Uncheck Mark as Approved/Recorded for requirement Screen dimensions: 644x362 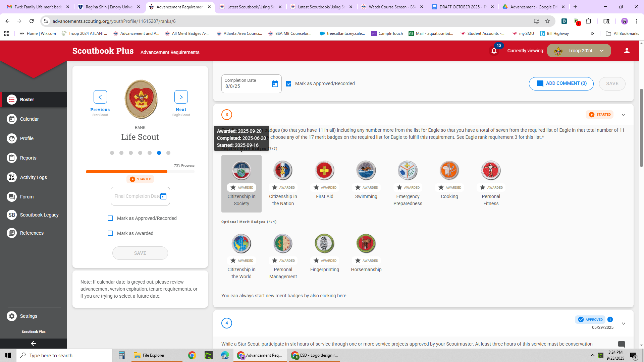(288, 84)
